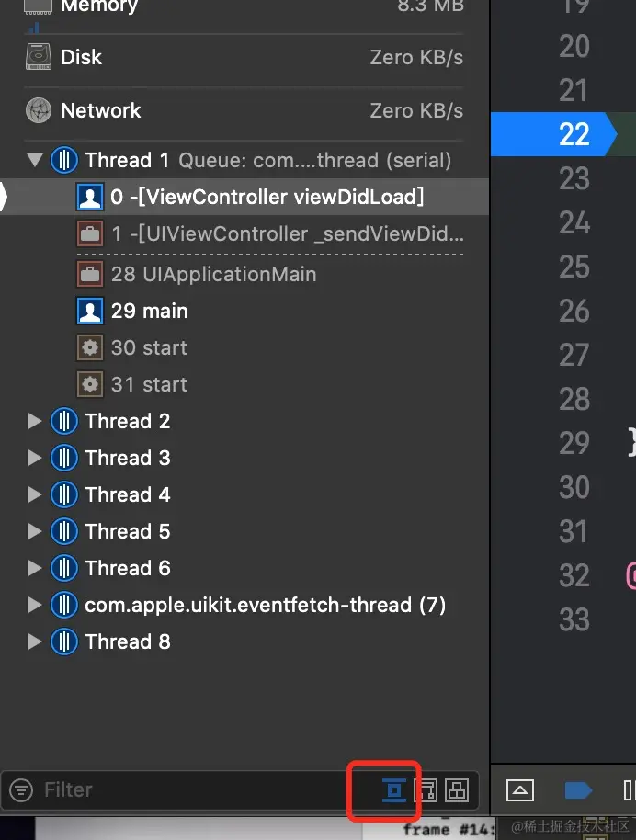This screenshot has width=636, height=840.
Task: Click the Disk gauge icon
Action: click(39, 57)
